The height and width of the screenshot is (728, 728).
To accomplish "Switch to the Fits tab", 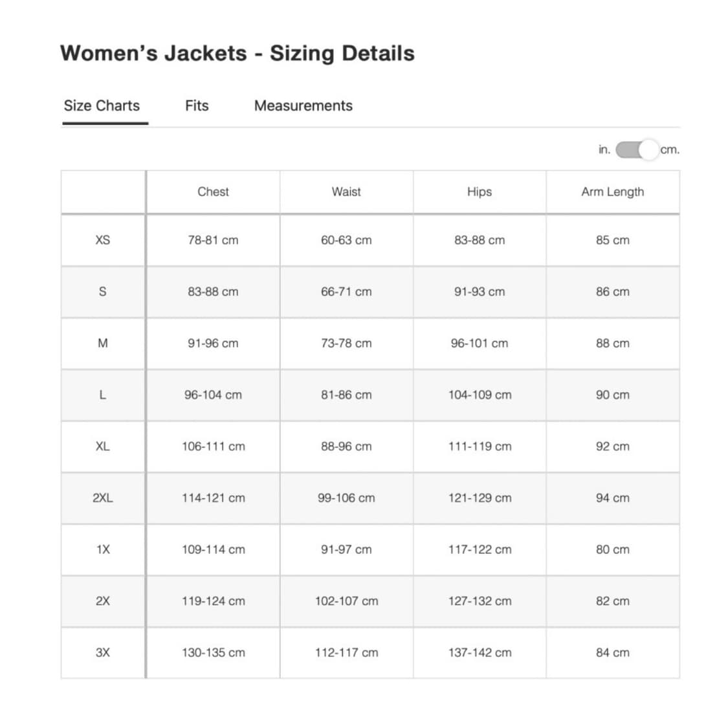I will (197, 105).
